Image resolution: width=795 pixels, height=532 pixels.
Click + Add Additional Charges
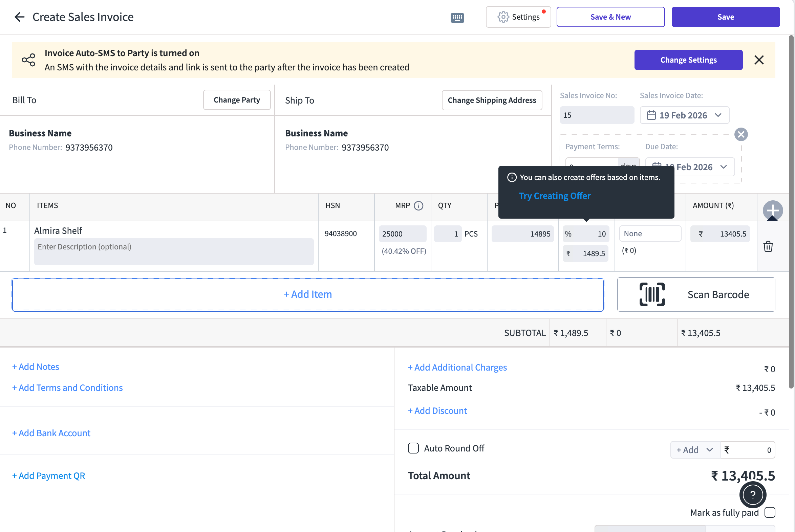[x=457, y=368]
